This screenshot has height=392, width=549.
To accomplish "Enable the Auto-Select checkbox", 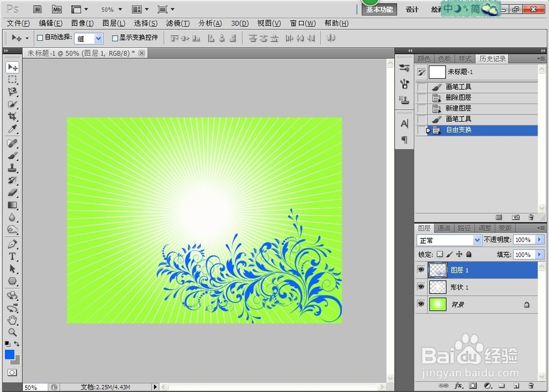I will coord(40,38).
